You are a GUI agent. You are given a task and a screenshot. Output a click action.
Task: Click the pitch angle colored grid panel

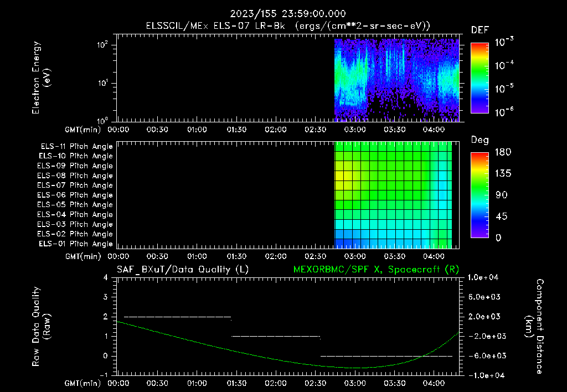pos(393,195)
